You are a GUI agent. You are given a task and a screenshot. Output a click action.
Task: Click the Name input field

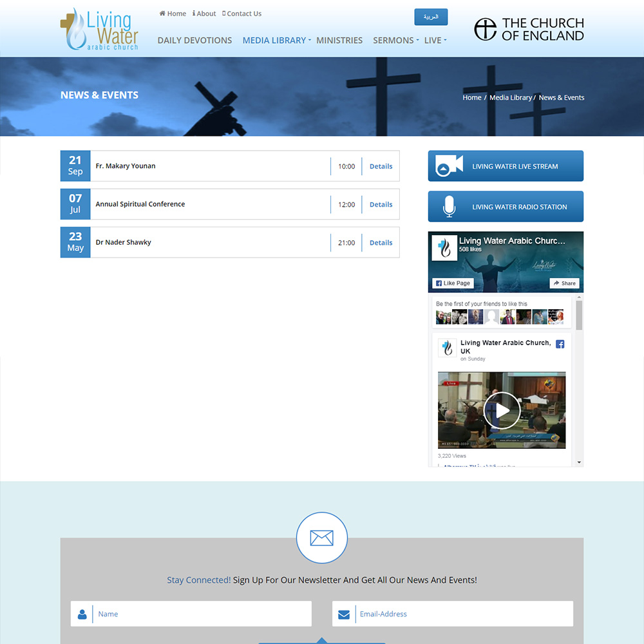click(x=201, y=614)
